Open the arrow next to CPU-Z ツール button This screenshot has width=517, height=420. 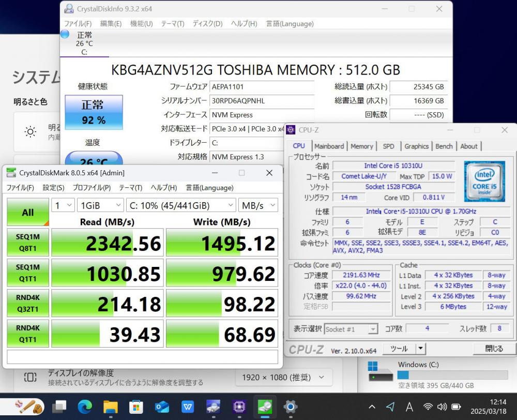420,348
